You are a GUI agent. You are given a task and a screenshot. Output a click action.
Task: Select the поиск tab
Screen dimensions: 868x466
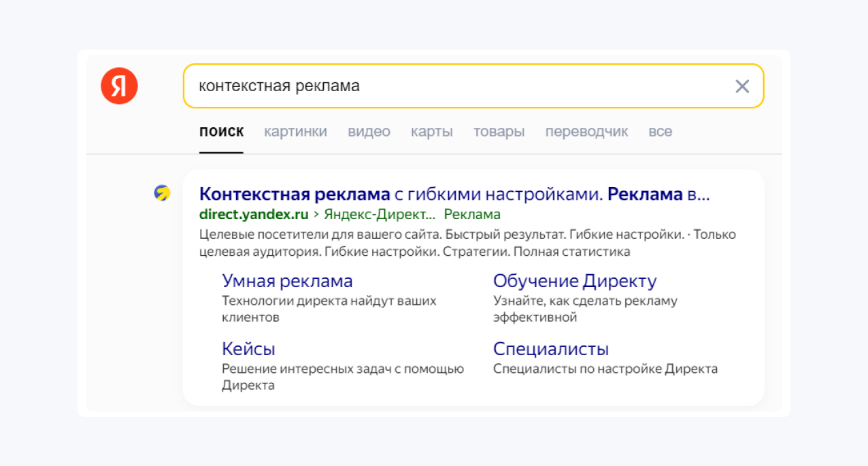[222, 131]
